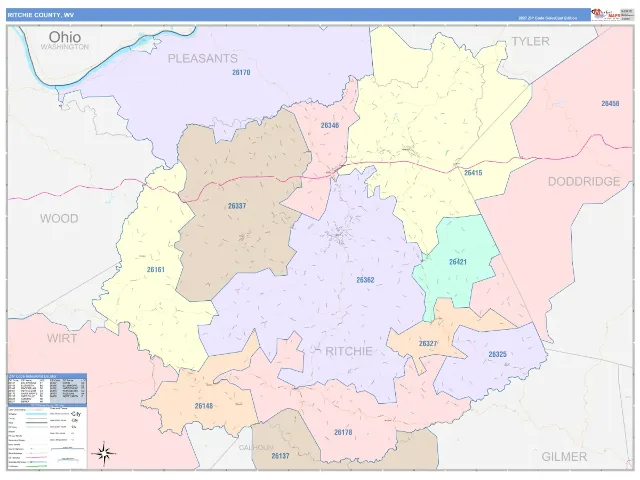Click the 'RITCHIE COUNTY, WV' title

pyautogui.click(x=41, y=15)
